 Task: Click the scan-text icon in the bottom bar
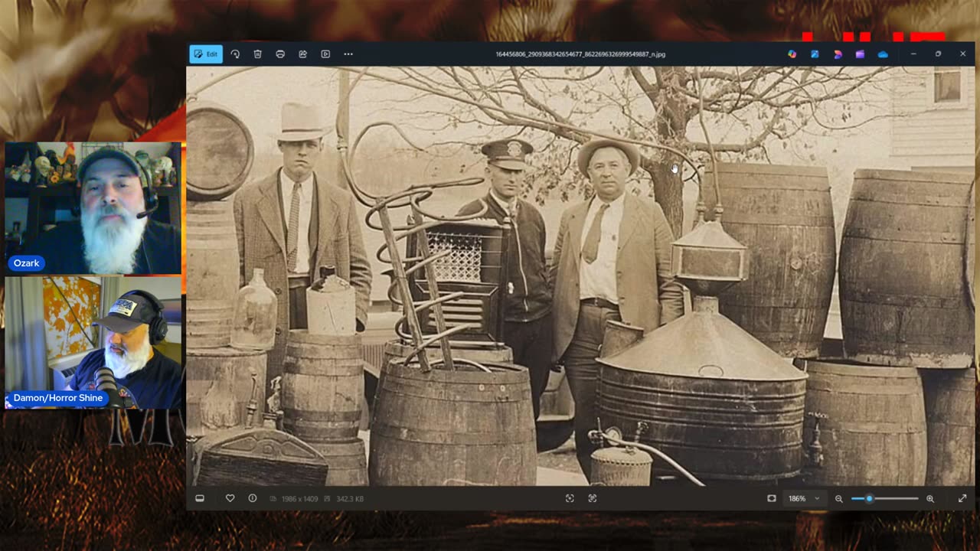570,498
